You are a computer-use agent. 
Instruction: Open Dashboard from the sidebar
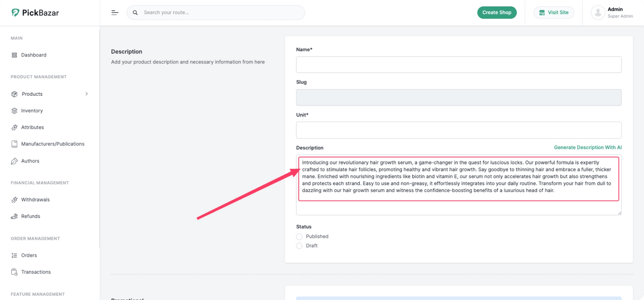click(33, 55)
